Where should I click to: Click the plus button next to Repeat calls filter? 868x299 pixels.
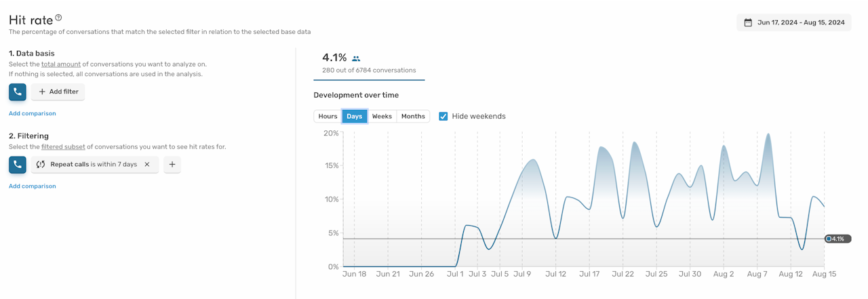point(172,165)
